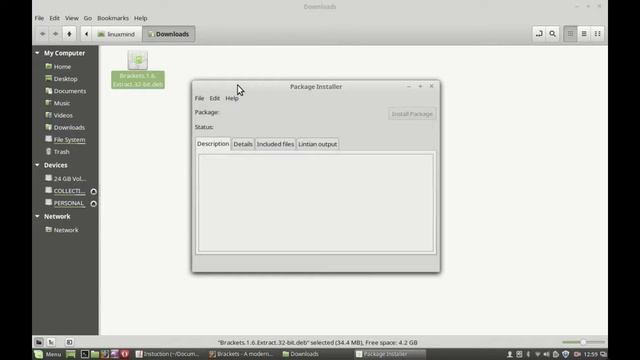Image resolution: width=640 pixels, height=360 pixels.
Task: Open Music in the sidebar
Action: tap(62, 103)
